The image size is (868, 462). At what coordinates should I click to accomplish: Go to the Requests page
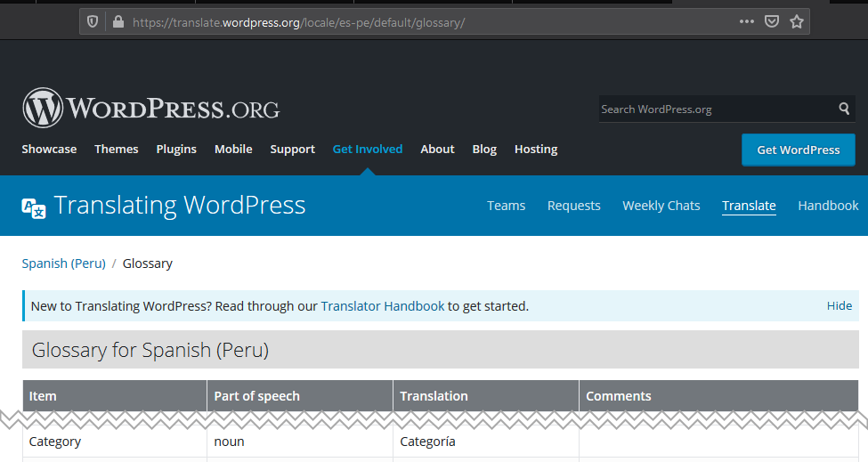573,206
